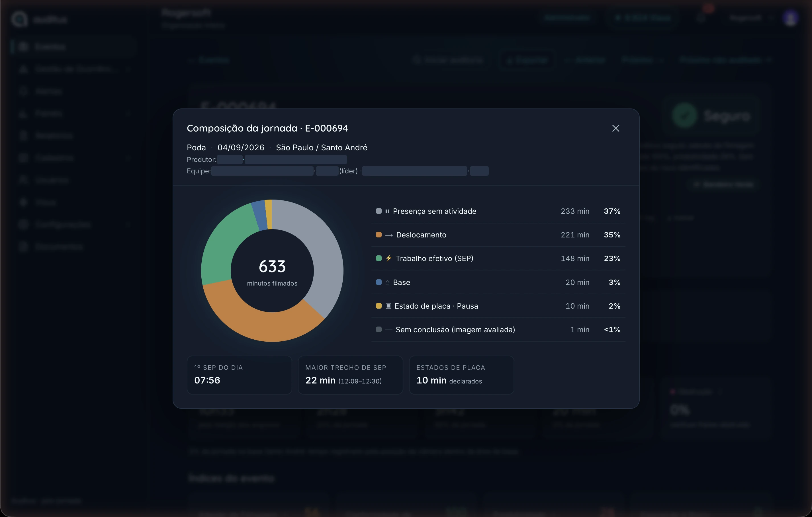Click the '2%' percentage
This screenshot has width=812, height=517.
614,306
